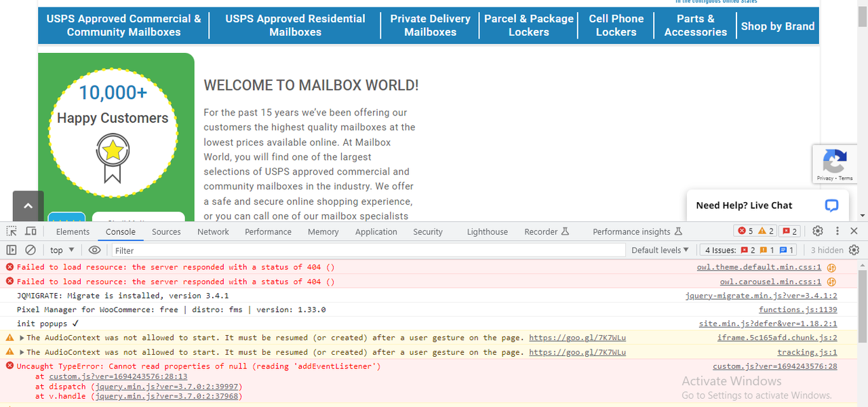
Task: Open the custom.js:28 link at right of TypeError
Action: 775,366
